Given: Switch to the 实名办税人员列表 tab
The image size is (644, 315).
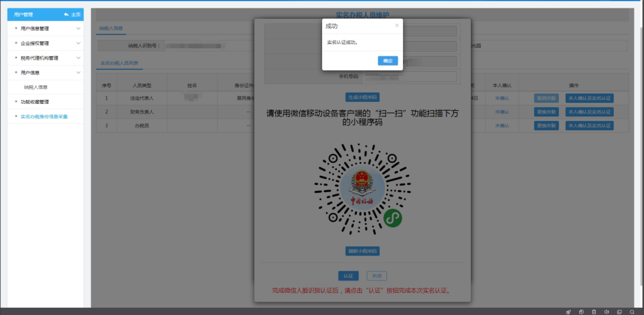Looking at the screenshot, I should click(x=119, y=63).
